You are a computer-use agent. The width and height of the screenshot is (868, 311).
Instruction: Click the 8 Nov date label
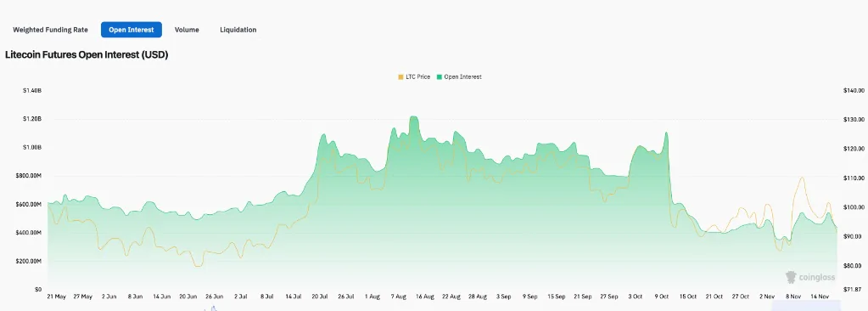point(792,297)
